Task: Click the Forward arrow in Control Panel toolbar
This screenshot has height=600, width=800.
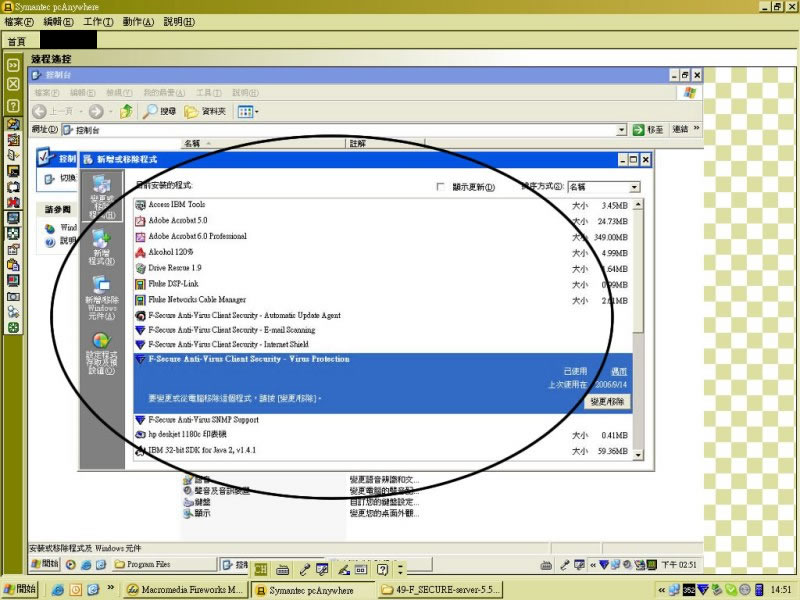Action: (96, 111)
